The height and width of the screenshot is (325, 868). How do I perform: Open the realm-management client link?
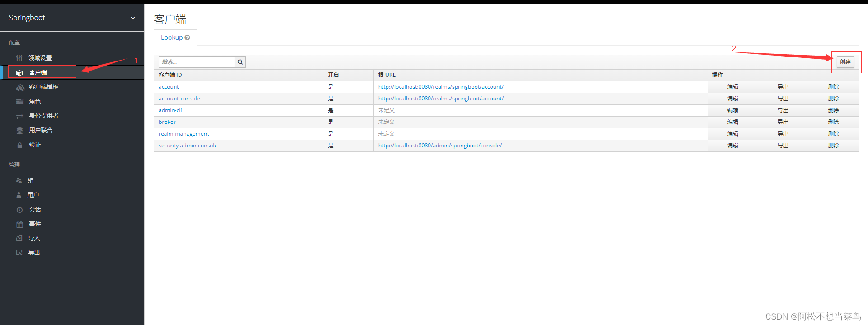(x=184, y=134)
